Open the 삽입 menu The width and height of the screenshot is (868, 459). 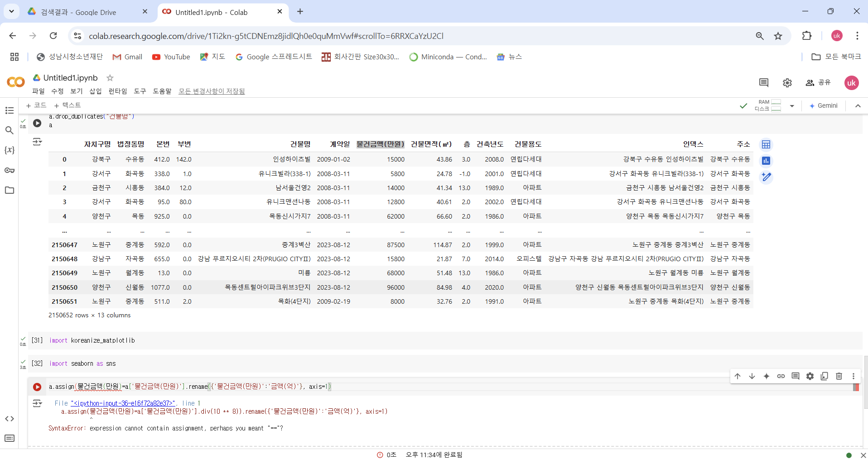click(96, 91)
